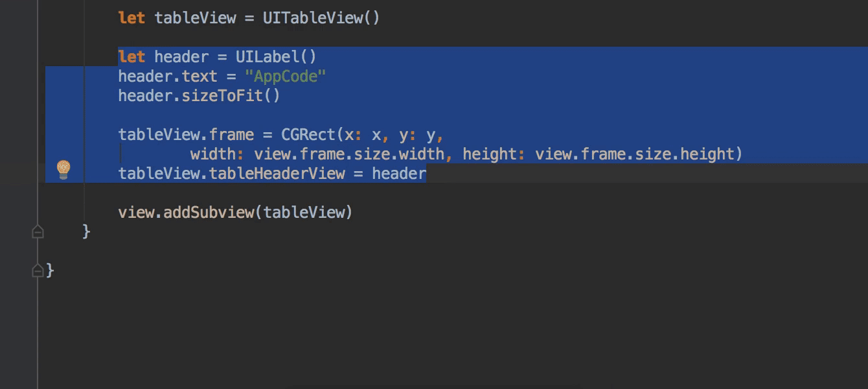Click the "AppCode" string literal

point(285,77)
